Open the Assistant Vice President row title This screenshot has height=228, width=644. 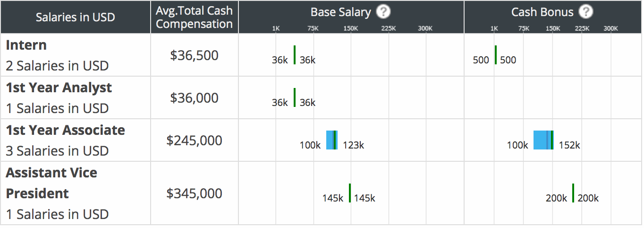[x=51, y=183]
